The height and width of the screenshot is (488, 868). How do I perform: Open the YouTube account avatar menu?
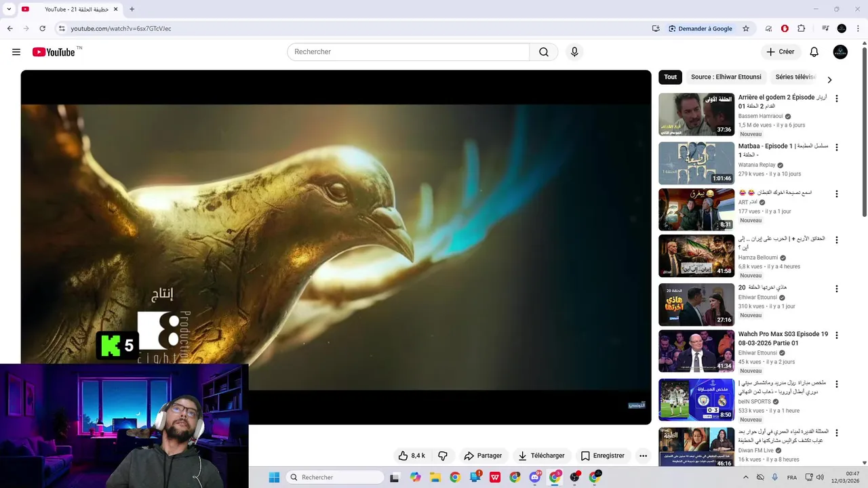(x=840, y=52)
